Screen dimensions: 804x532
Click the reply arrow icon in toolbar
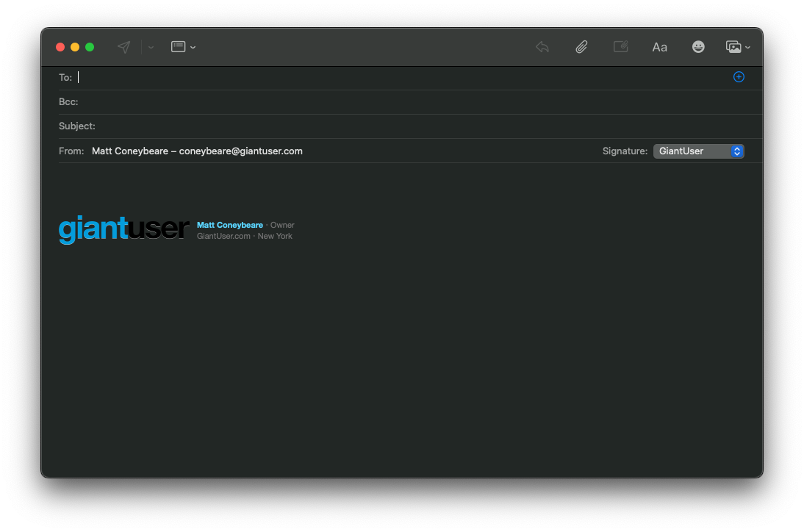click(542, 47)
